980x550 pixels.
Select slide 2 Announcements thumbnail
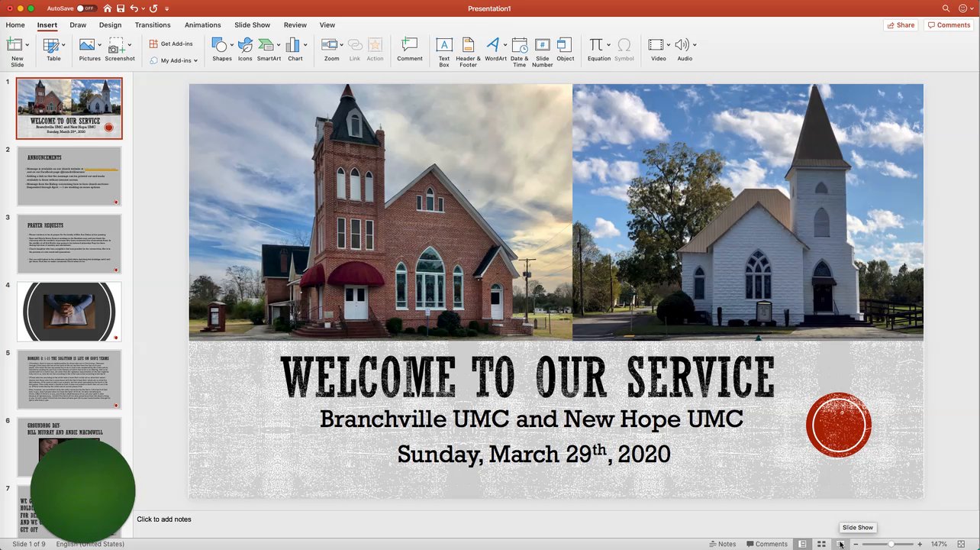[69, 176]
